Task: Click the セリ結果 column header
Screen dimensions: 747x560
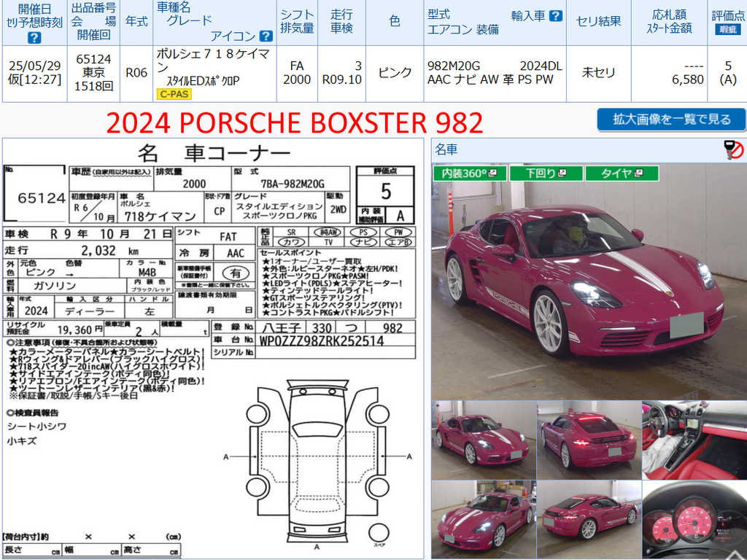Action: [598, 23]
